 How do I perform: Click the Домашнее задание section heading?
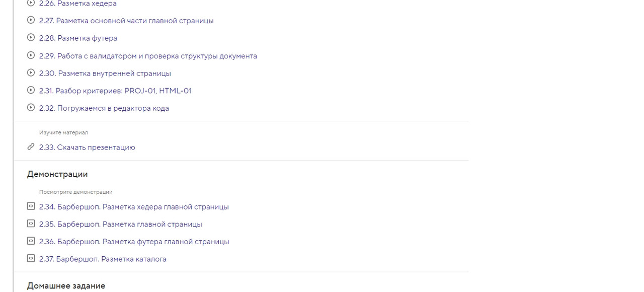(x=66, y=286)
